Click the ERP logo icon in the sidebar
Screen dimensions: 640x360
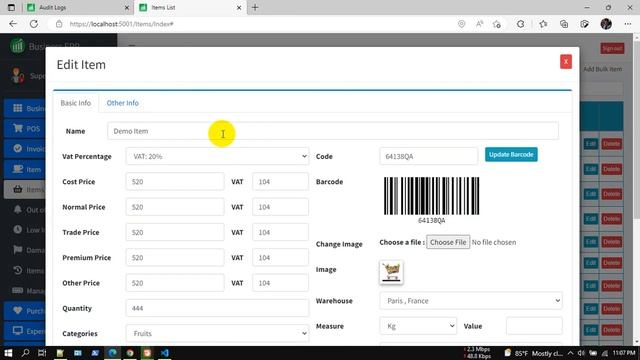point(17,46)
